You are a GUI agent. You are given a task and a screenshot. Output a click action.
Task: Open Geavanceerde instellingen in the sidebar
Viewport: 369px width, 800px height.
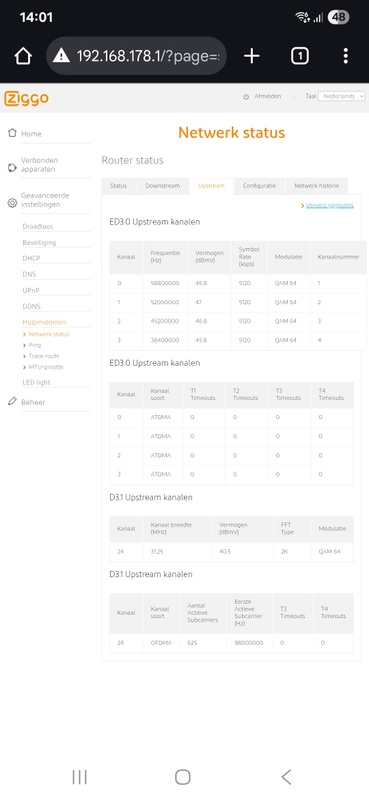click(45, 200)
